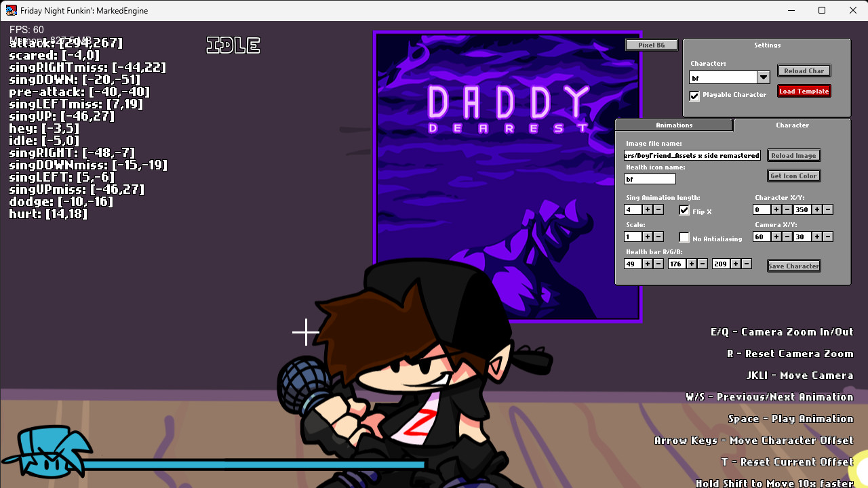Image resolution: width=868 pixels, height=488 pixels.
Task: Increase Scale value with plus button
Action: (648, 237)
